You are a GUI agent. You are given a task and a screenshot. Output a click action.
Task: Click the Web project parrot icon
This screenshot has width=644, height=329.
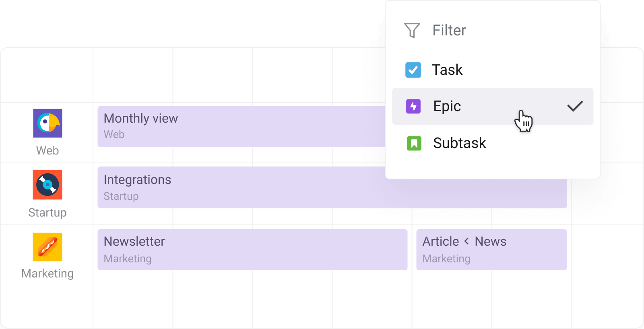(x=47, y=123)
